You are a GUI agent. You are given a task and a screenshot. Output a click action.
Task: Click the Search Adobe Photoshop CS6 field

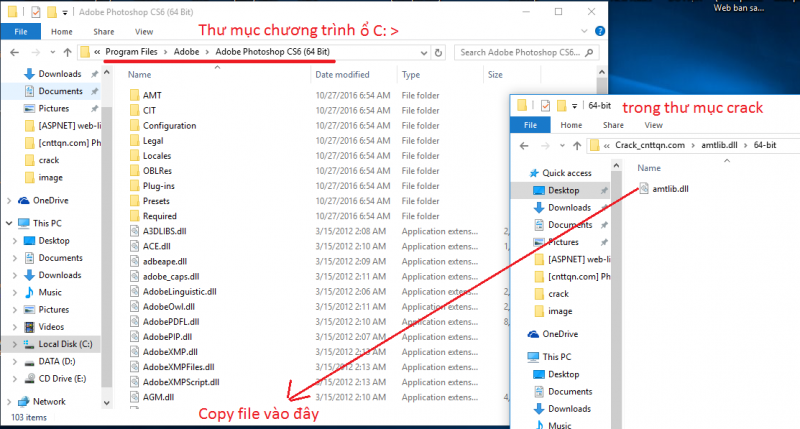tap(526, 52)
